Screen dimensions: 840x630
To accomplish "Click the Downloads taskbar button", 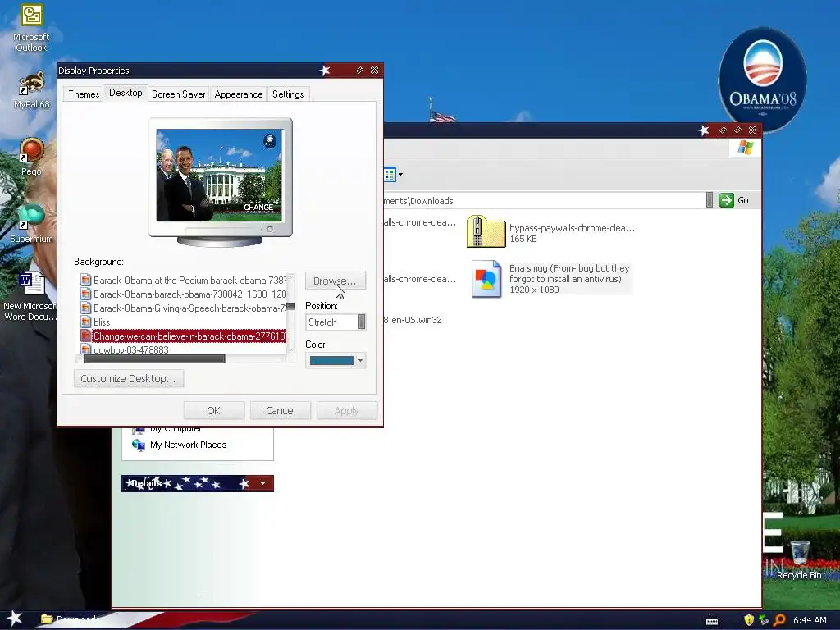I will 70,619.
